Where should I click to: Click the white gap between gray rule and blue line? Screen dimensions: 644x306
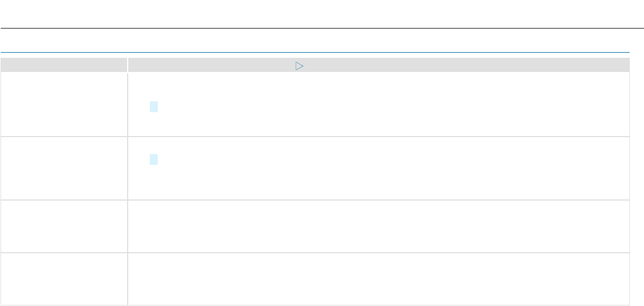pos(315,41)
